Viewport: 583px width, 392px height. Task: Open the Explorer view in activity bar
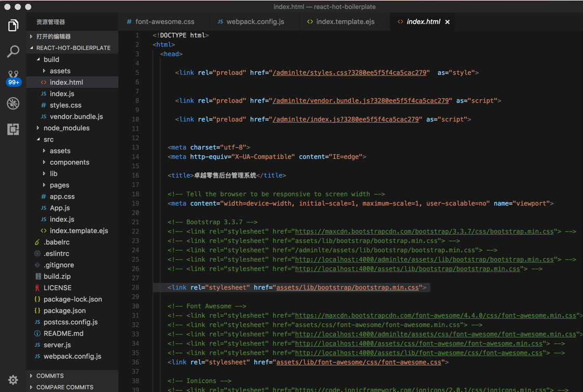(13, 25)
